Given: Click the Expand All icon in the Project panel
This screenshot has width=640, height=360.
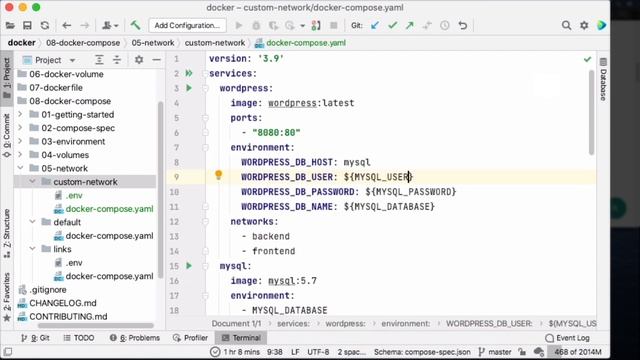Looking at the screenshot, I should (99, 60).
